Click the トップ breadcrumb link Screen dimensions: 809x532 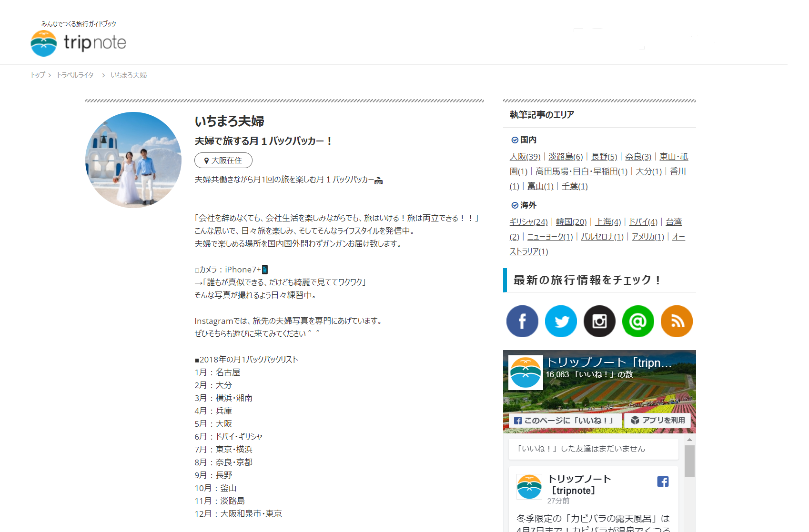tap(38, 75)
